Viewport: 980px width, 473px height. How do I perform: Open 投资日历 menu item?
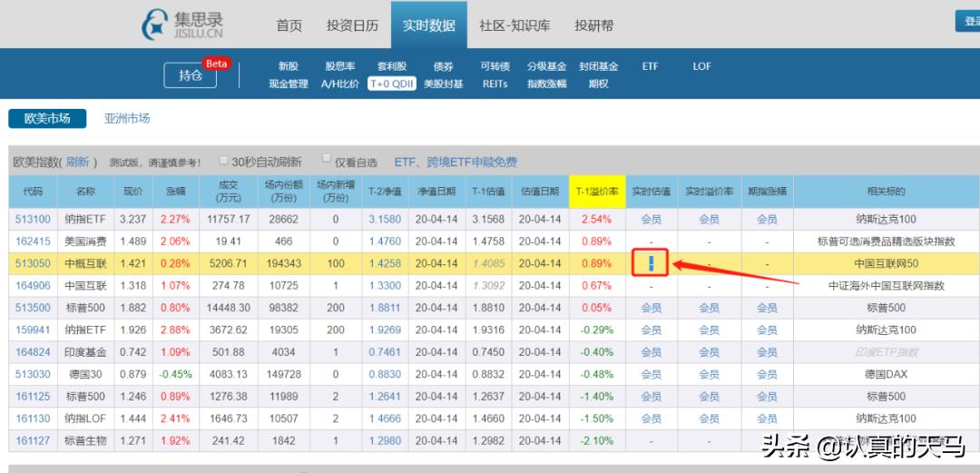352,25
